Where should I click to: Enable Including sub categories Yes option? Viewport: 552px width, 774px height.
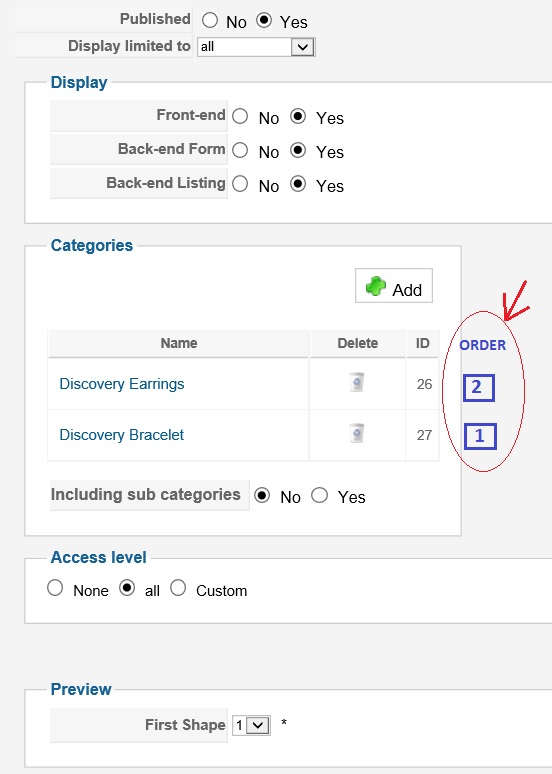point(319,495)
